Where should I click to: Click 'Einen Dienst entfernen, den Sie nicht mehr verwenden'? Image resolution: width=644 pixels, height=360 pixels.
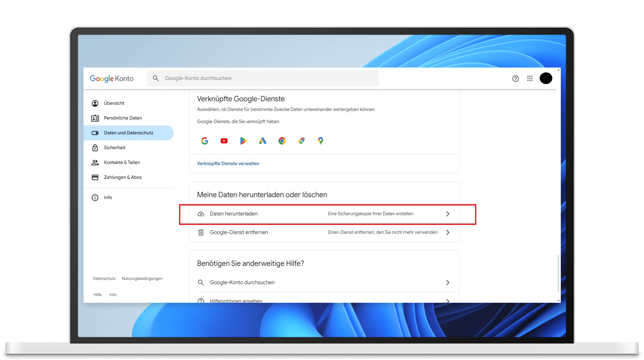pos(383,232)
